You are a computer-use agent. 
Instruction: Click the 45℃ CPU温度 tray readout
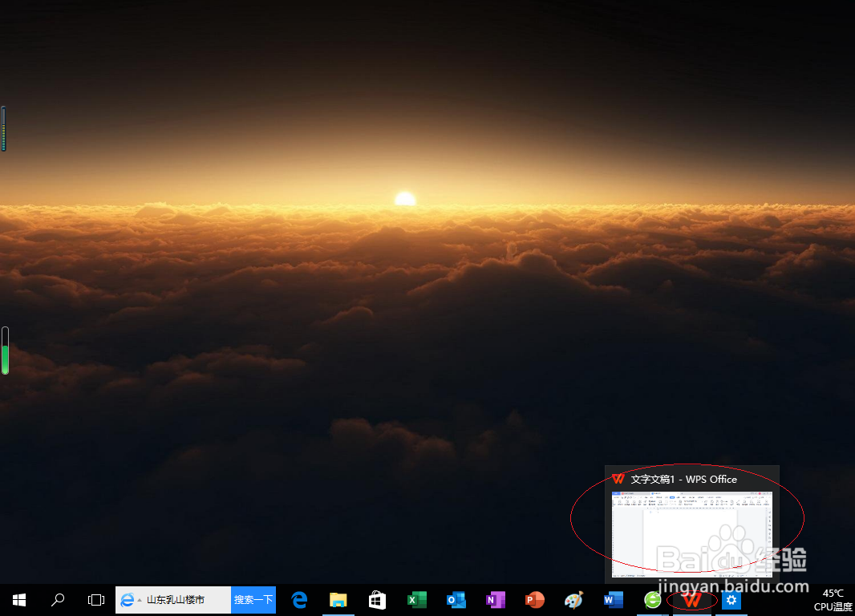coord(833,600)
